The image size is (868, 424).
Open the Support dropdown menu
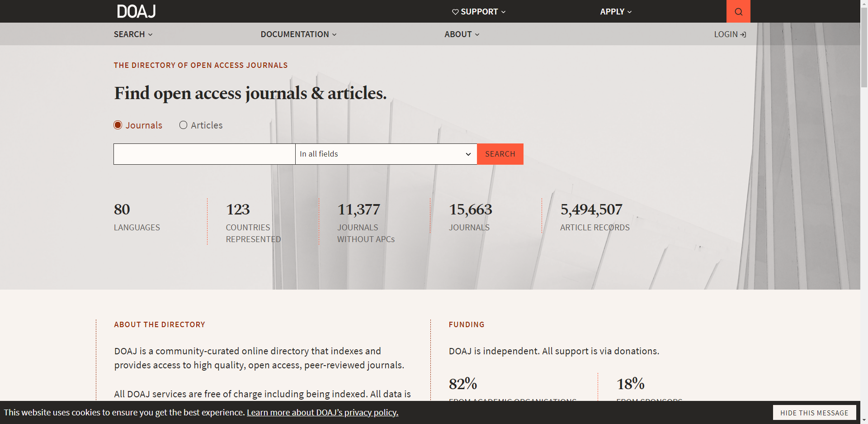[x=479, y=12]
